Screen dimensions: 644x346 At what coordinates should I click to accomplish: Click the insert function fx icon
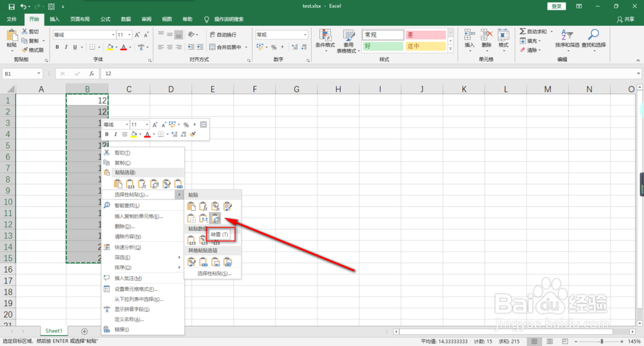coord(91,74)
